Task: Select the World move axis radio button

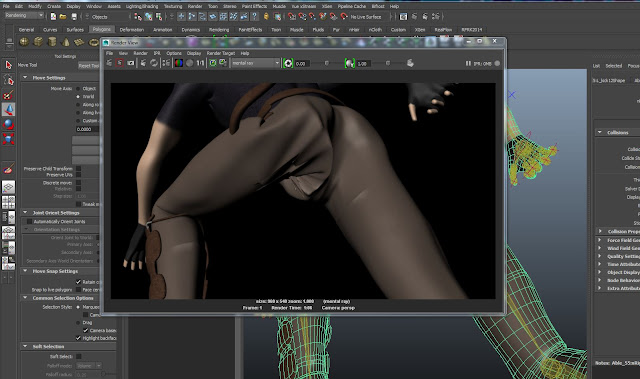Action: [x=78, y=97]
